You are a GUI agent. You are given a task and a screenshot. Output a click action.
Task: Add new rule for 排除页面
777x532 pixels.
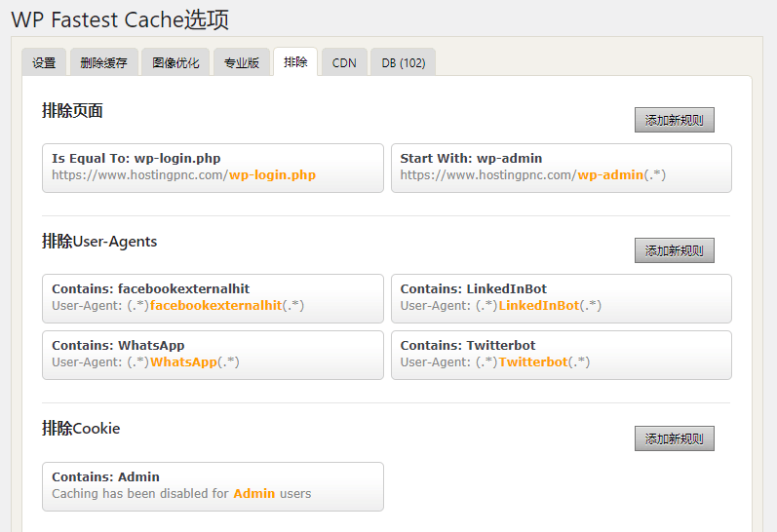pyautogui.click(x=674, y=120)
